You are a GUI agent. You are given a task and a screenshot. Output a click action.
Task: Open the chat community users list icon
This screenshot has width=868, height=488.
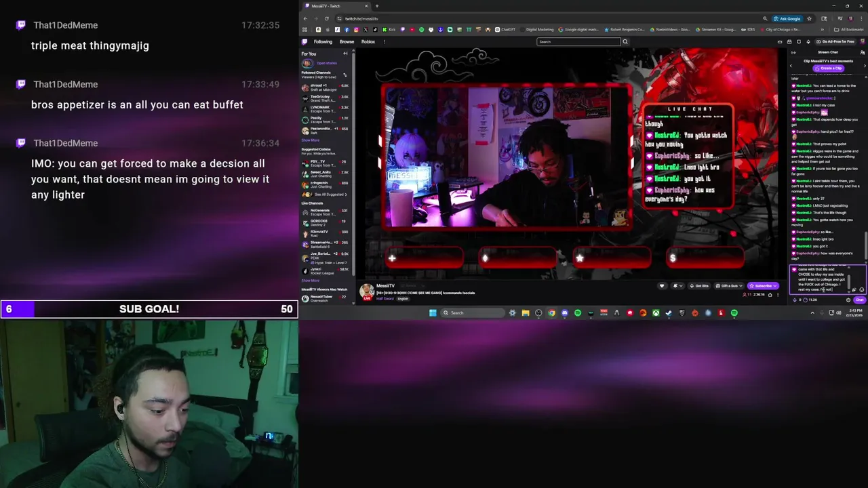point(863,52)
